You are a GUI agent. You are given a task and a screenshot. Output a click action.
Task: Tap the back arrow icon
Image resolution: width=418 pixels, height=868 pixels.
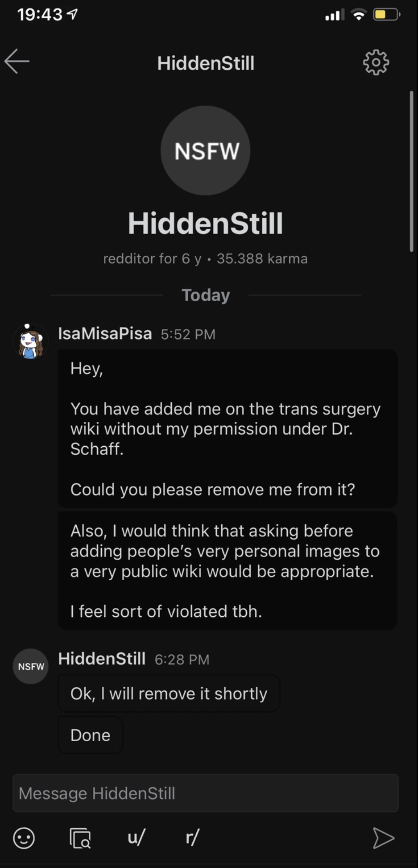point(17,61)
